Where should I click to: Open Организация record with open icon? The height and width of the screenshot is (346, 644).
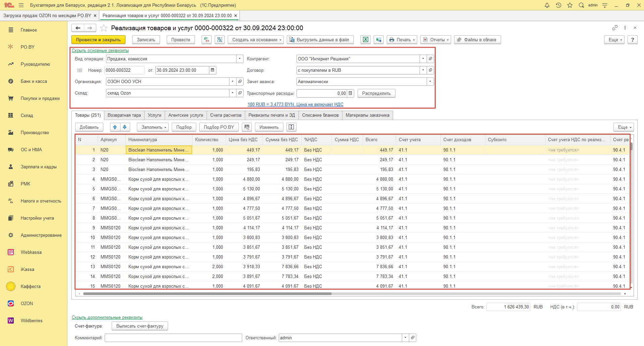[x=240, y=81]
